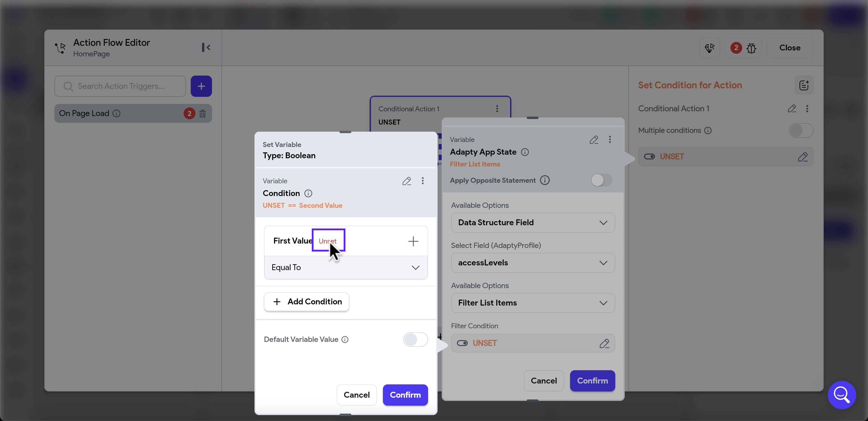Viewport: 868px width, 421px height.
Task: Open the Data Structure Field dropdown
Action: pos(533,223)
